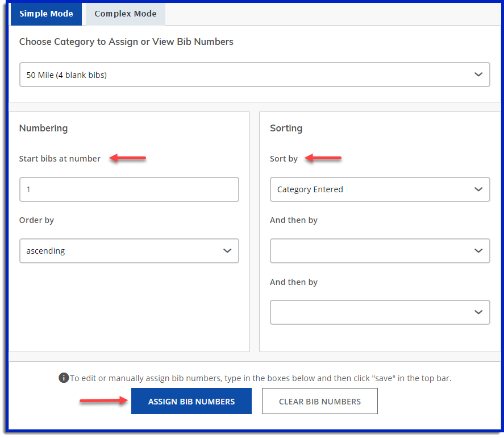Switch to the Complex Mode tab

click(125, 14)
